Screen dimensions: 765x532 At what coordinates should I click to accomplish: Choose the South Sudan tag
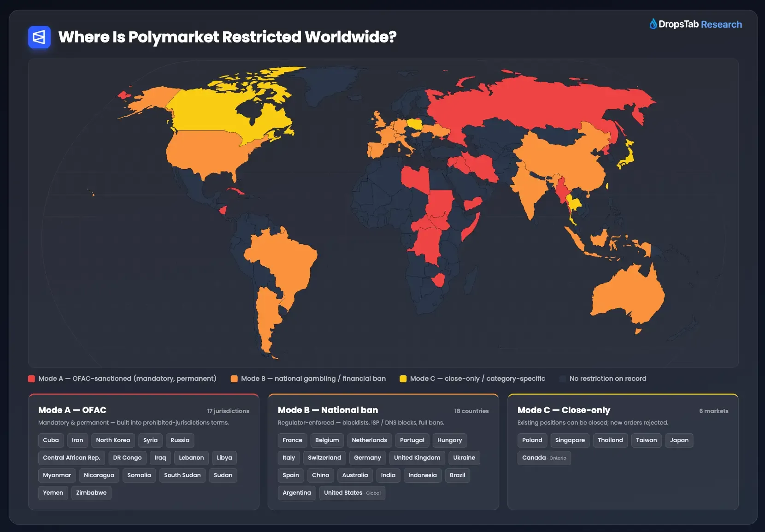182,475
